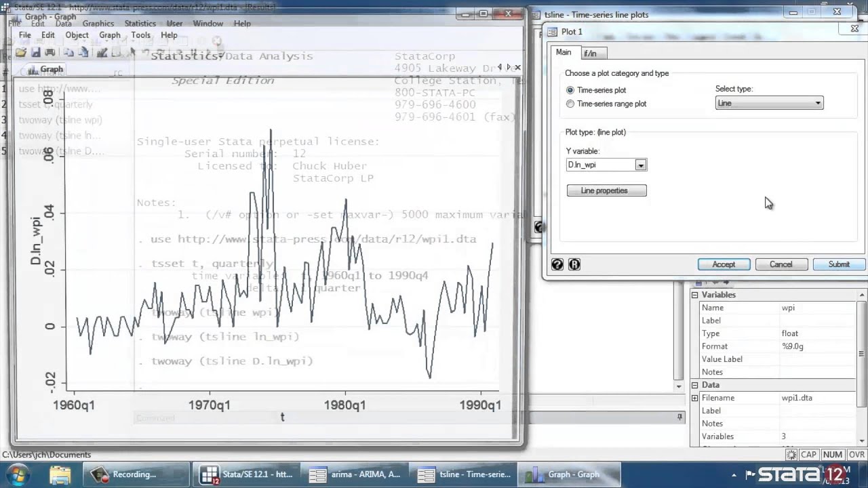This screenshot has height=488, width=868.
Task: Click Accept button in Plot 1
Action: (724, 264)
